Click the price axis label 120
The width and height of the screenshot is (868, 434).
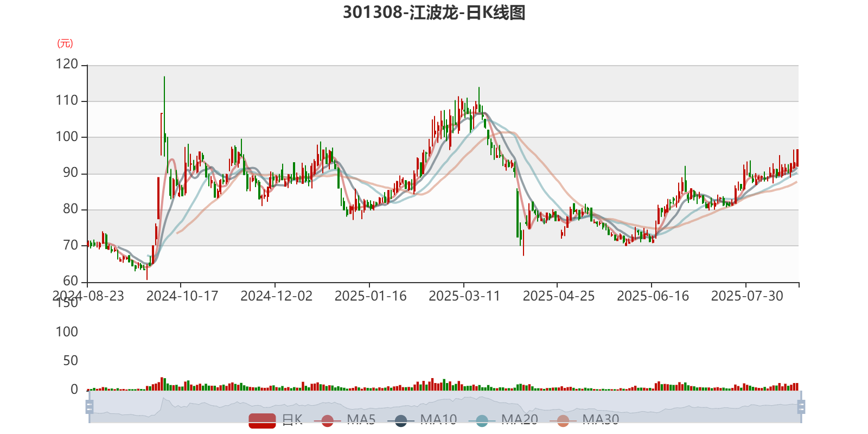[x=67, y=64]
